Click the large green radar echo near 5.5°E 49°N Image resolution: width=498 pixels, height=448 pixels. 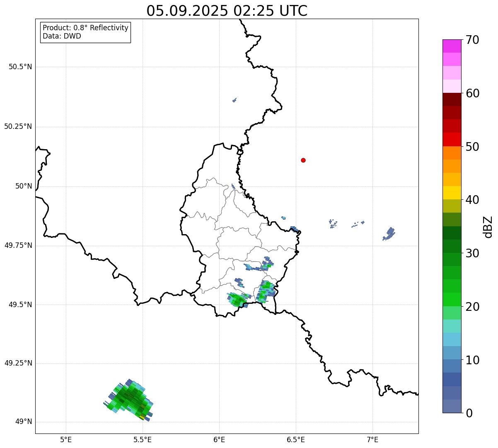[128, 400]
